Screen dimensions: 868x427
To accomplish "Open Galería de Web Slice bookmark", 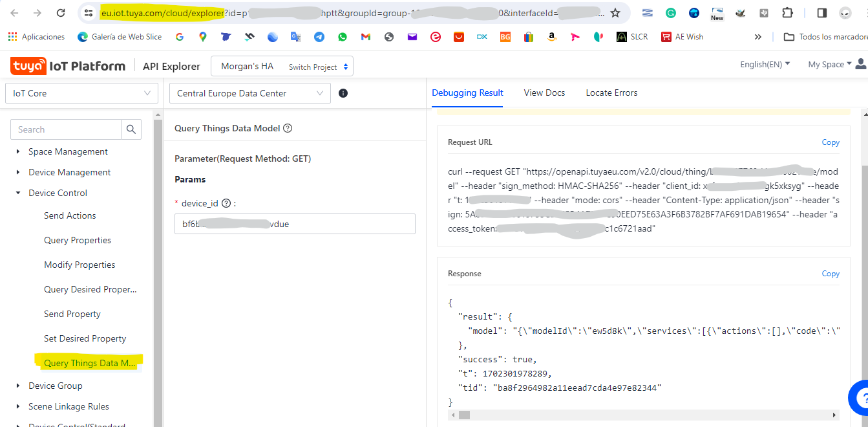I will 120,37.
